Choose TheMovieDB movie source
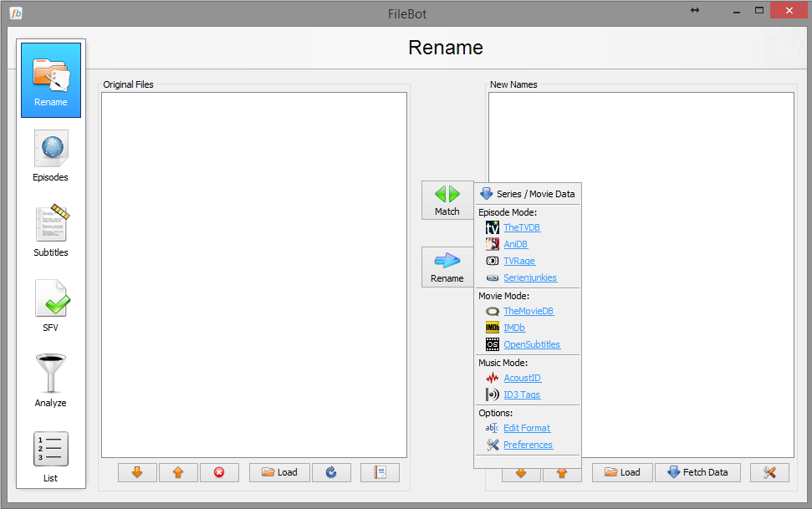Image resolution: width=812 pixels, height=509 pixels. (529, 311)
